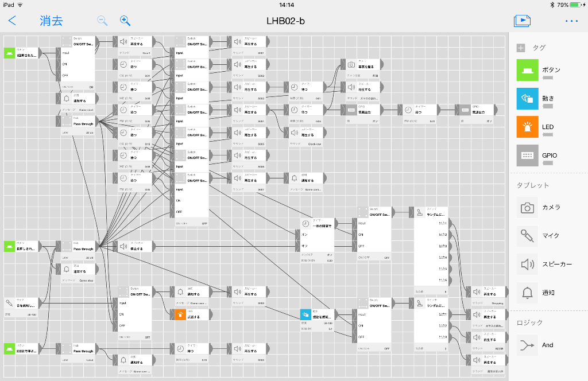588x381 pixels.
Task: Toggle オン/オフ setting on 一定の間隔で timer
Action: tap(317, 255)
